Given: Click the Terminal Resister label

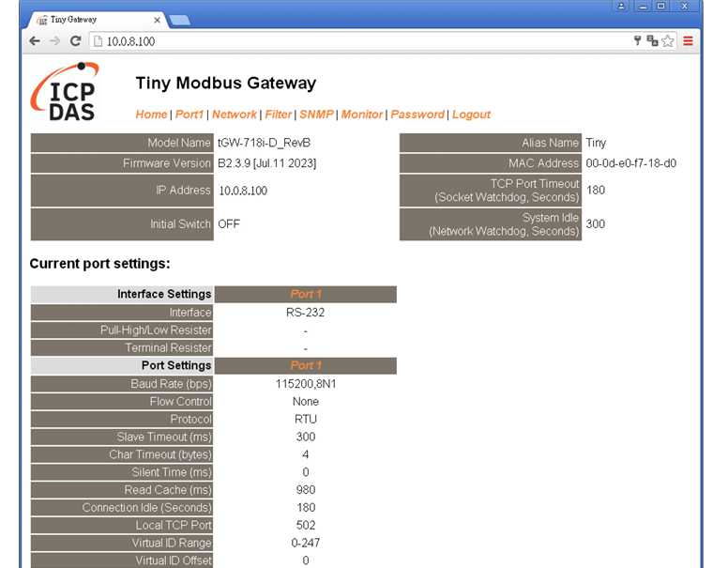Looking at the screenshot, I should tap(122, 347).
